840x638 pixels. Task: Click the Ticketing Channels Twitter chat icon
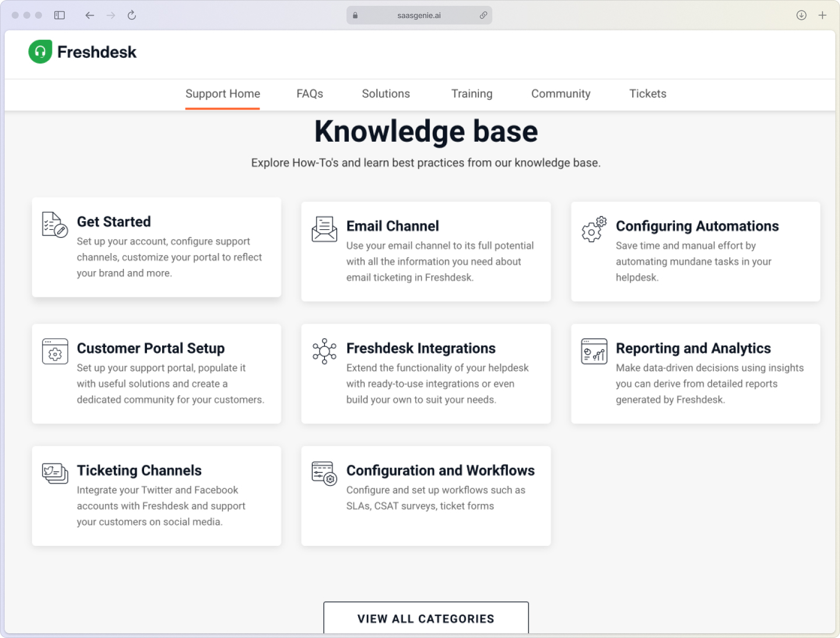55,474
